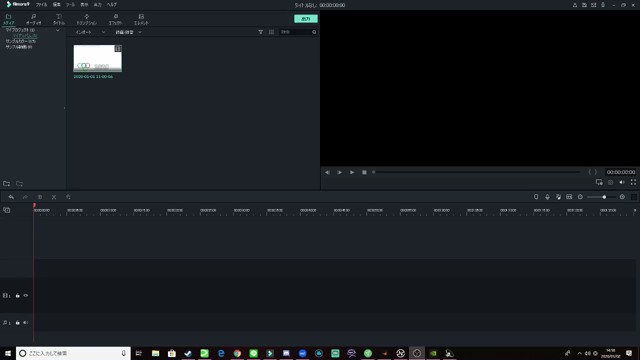Click the timeline zoom slider handle
This screenshot has width=640, height=360.
(604, 197)
